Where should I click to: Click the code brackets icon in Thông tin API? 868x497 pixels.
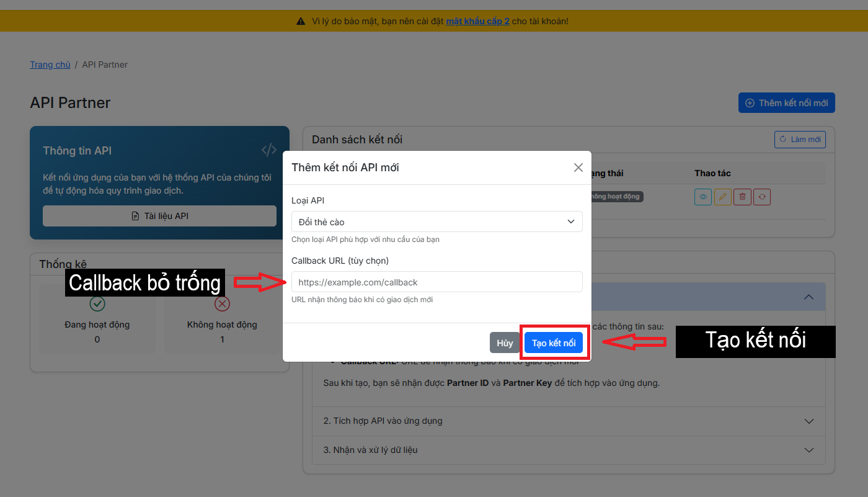click(x=268, y=150)
